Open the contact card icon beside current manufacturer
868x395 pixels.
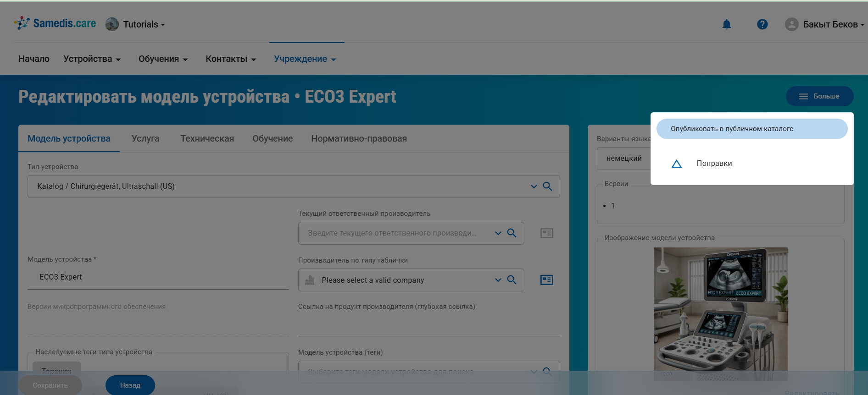(x=547, y=233)
